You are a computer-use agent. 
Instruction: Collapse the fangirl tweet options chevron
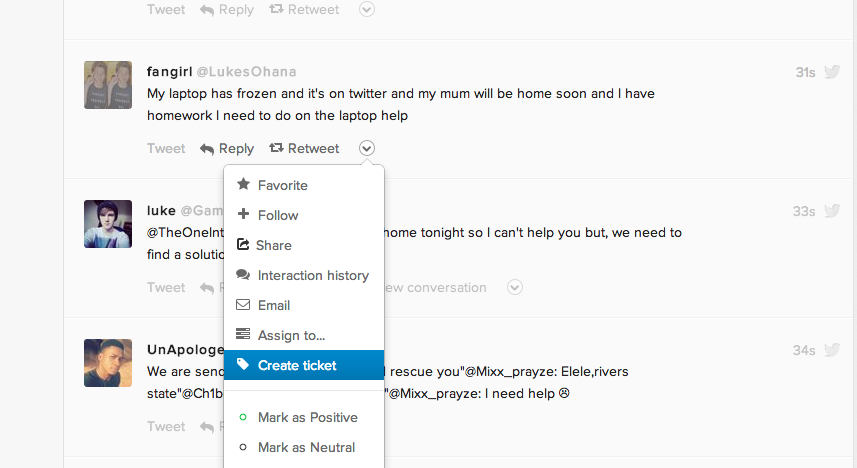(367, 148)
